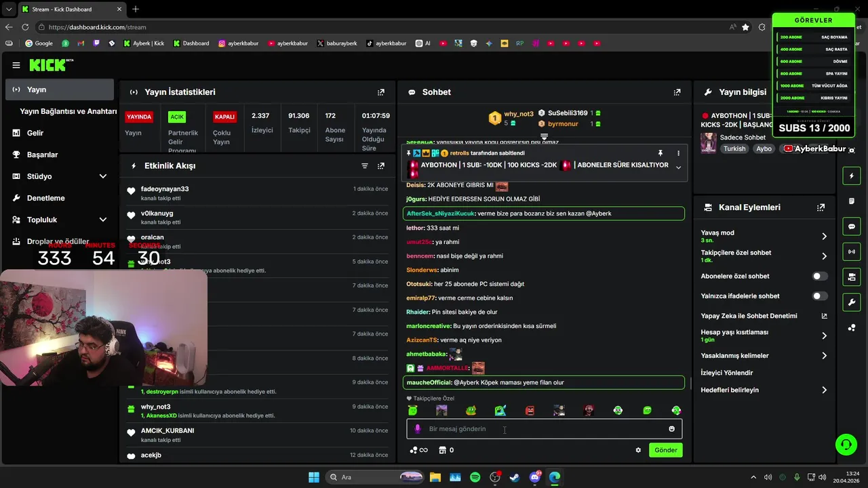Viewport: 868px width, 488px height.
Task: Click the KAPALI multistream badge
Action: point(224,117)
